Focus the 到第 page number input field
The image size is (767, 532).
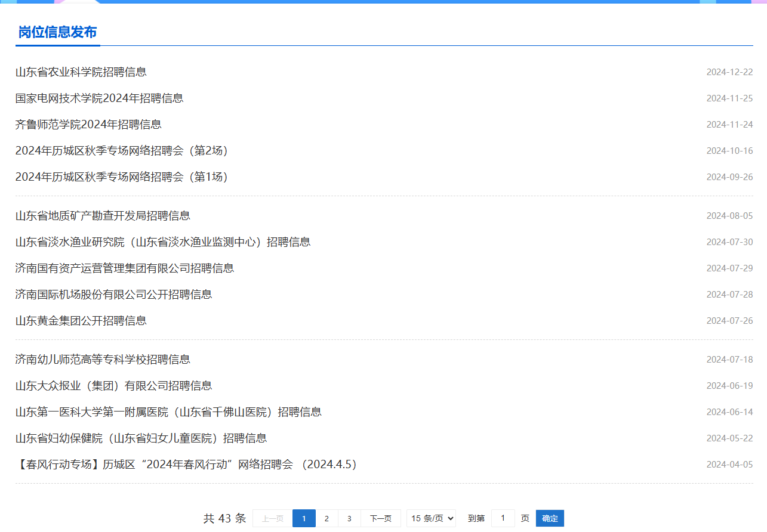503,519
